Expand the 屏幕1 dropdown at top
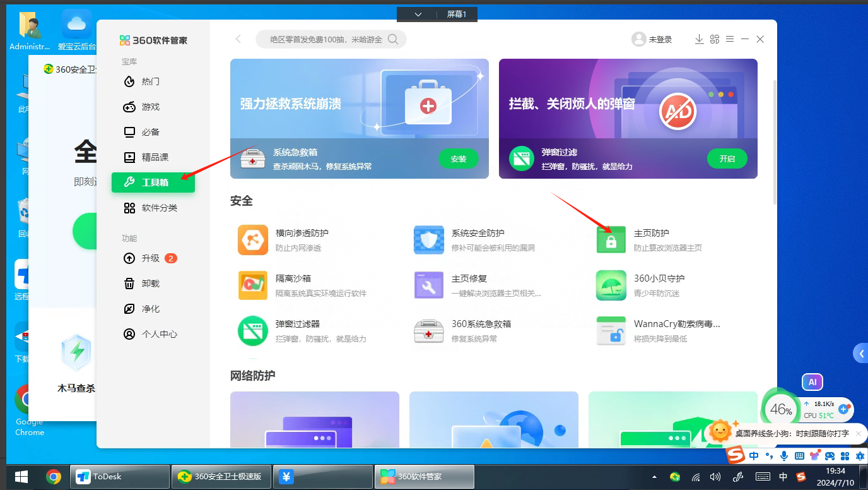This screenshot has height=490, width=868. pos(418,14)
